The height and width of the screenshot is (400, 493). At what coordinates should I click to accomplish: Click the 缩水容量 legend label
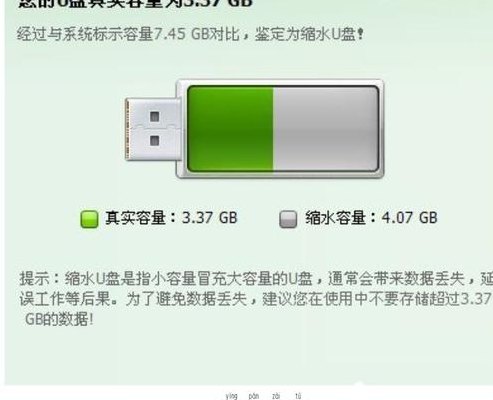tap(336, 218)
